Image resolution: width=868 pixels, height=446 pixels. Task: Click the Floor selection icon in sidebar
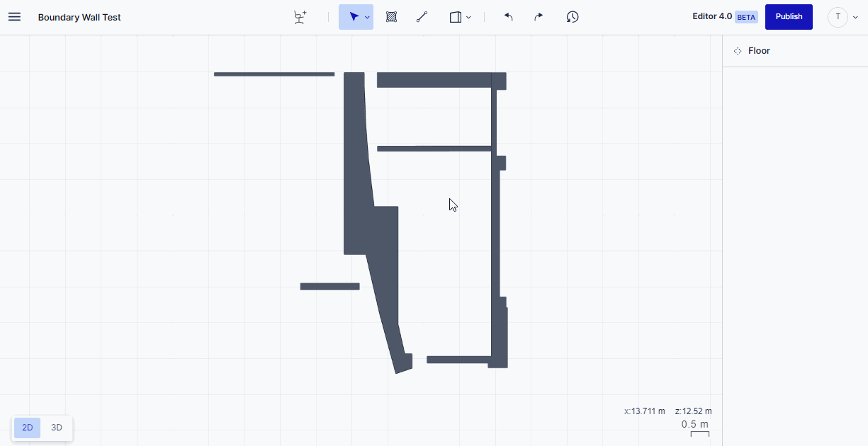pos(738,50)
